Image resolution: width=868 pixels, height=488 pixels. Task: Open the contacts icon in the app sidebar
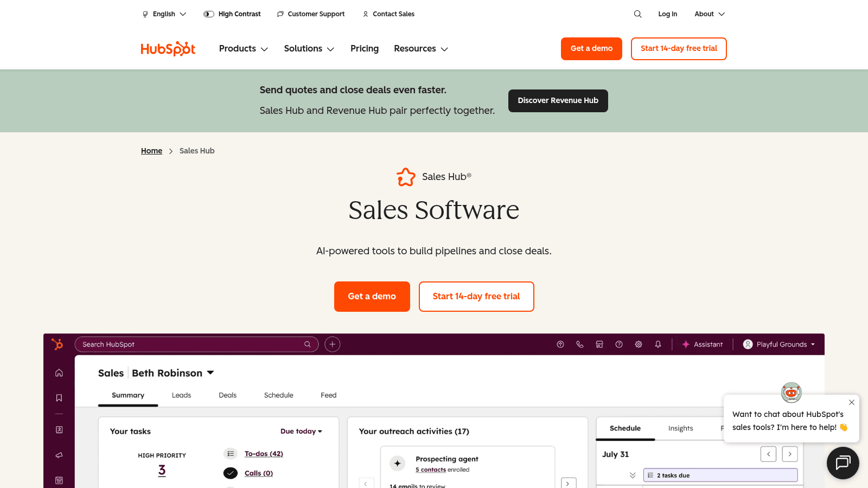[59, 429]
